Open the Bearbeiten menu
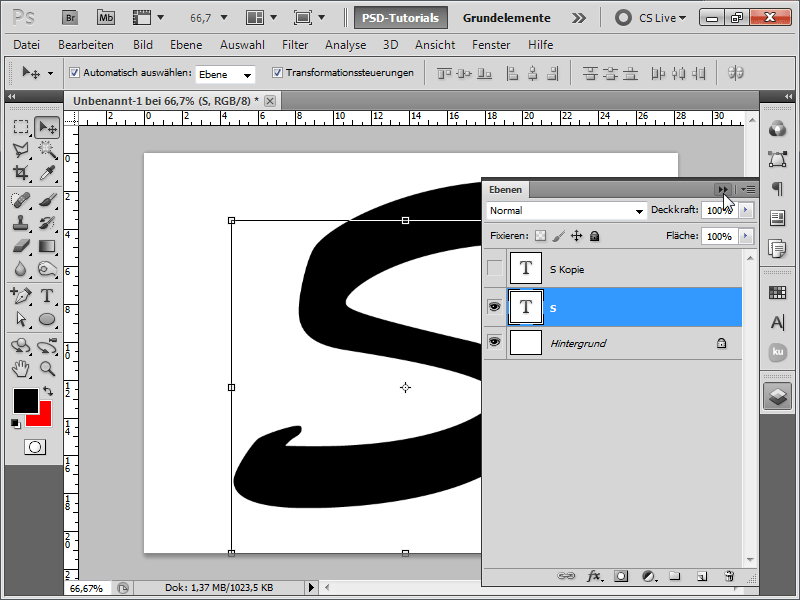Viewport: 800px width, 600px height. pyautogui.click(x=86, y=45)
